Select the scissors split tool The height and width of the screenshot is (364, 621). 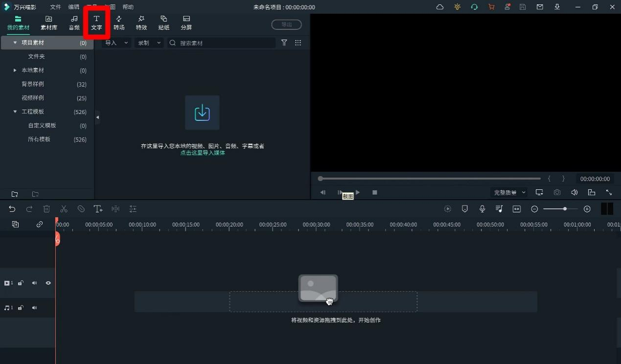64,209
